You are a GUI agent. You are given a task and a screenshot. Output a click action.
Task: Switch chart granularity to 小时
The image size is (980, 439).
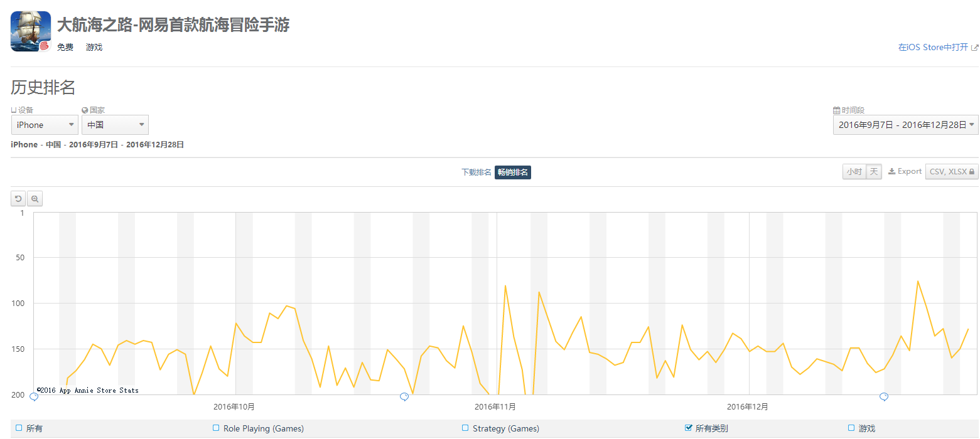pos(854,171)
